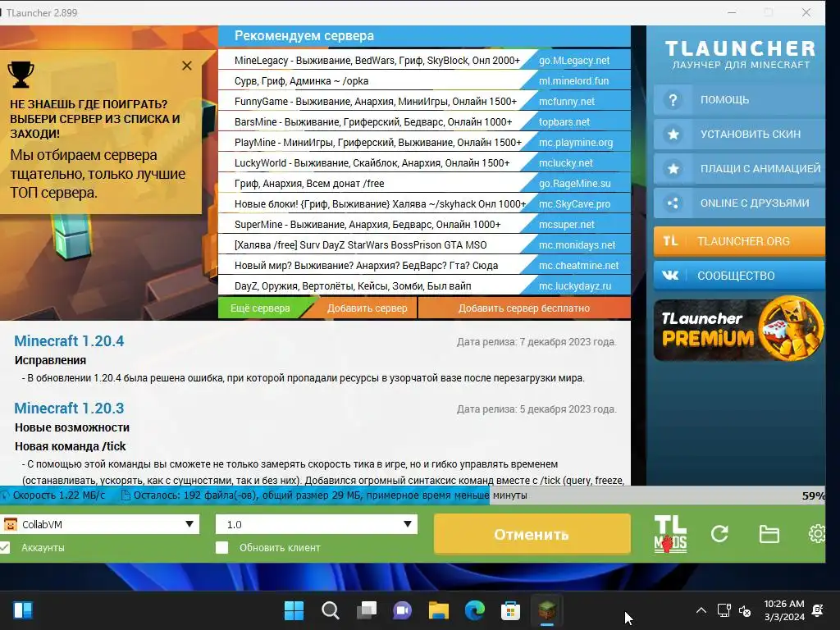Open the Widgets icon on the taskbar
Viewport: 840px width, 630px height.
(23, 610)
